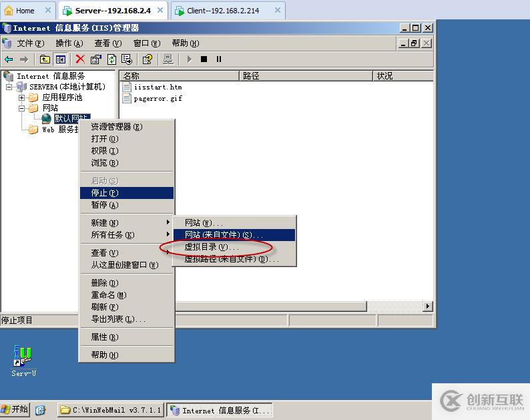
Task: Choose 资源管理器(E) in context menu
Action: pyautogui.click(x=127, y=127)
